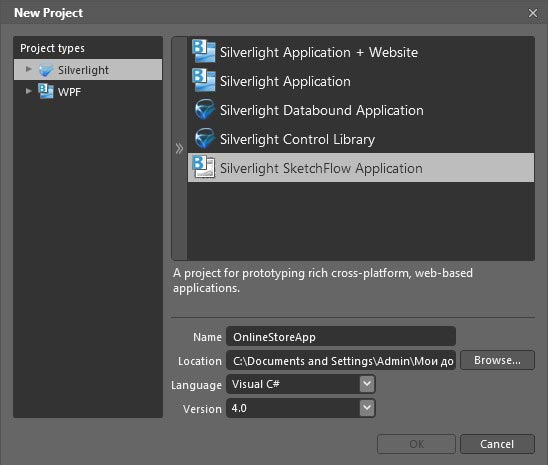Collapse the project types pane with double chevron

tap(179, 149)
